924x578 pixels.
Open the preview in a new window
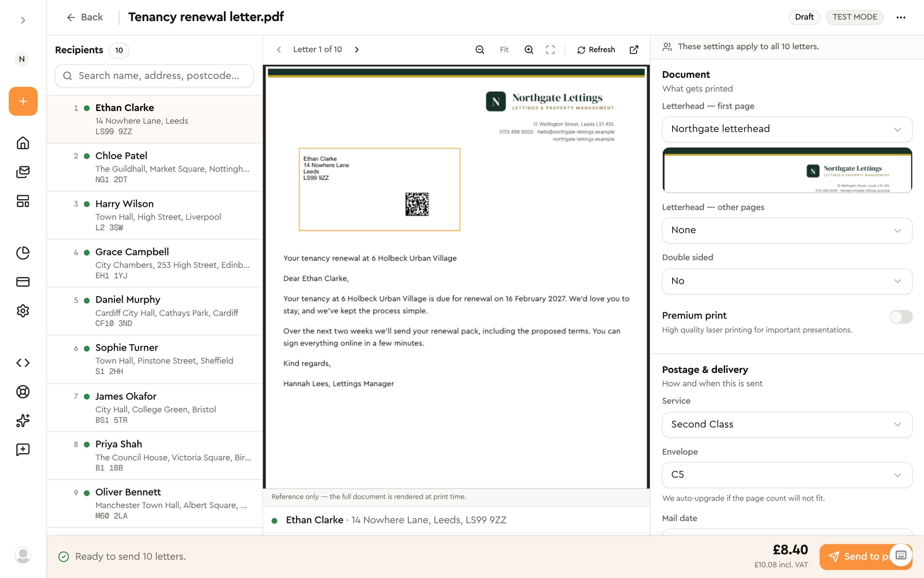click(634, 50)
